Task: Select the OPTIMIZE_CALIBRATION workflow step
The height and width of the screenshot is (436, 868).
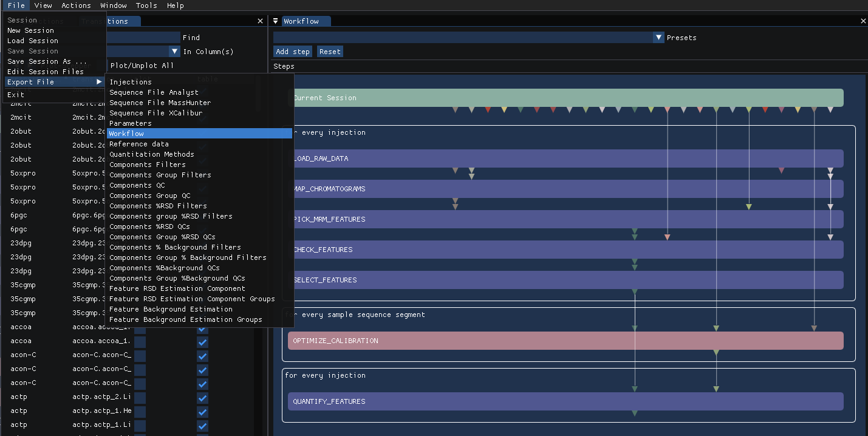Action: tap(566, 341)
